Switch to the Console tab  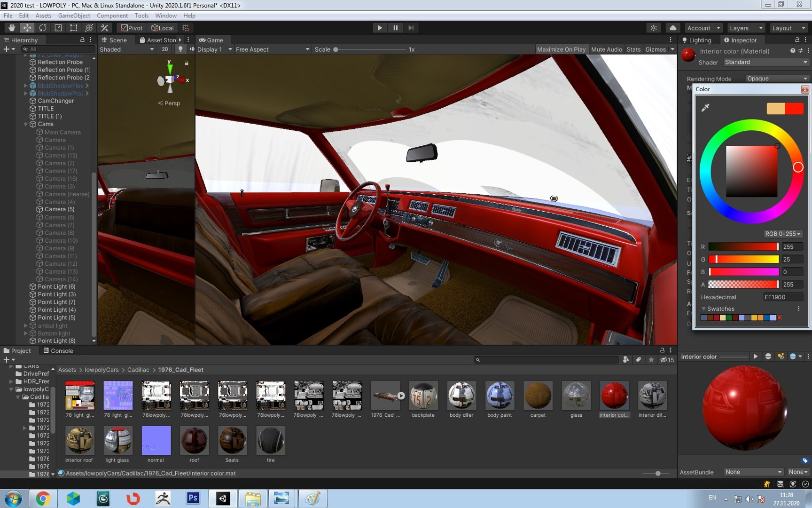tap(58, 350)
